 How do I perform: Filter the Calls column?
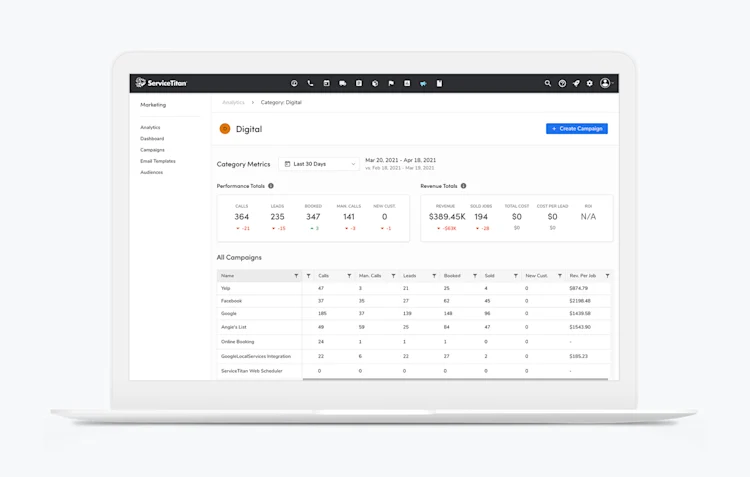(x=349, y=276)
